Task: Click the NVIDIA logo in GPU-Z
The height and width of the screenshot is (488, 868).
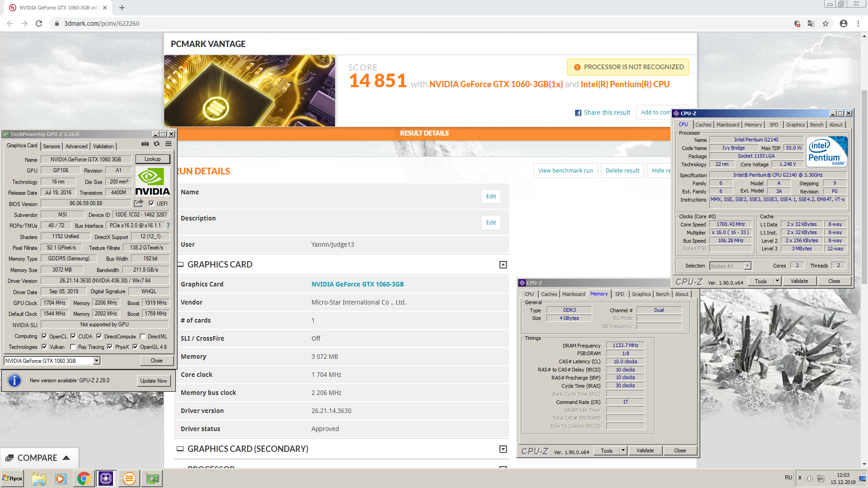Action: tap(152, 182)
